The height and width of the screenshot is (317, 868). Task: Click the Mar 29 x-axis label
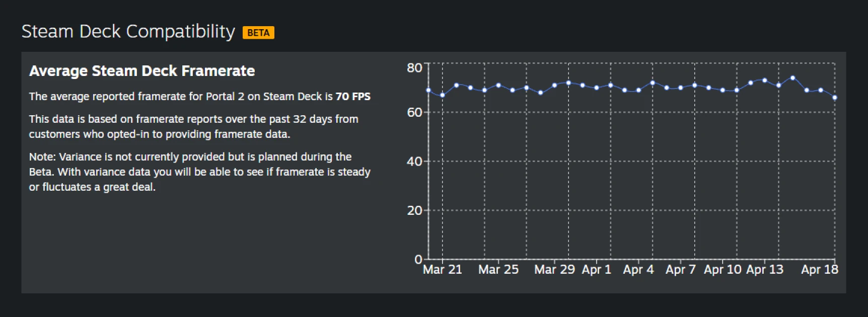554,270
